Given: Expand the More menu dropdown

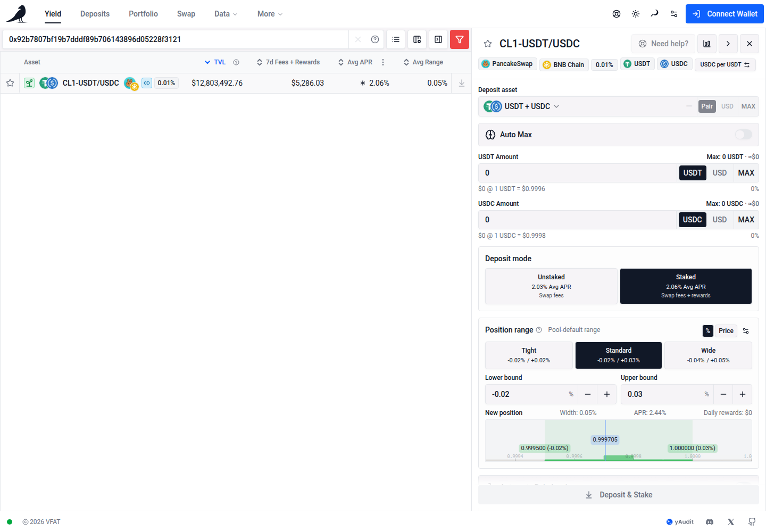Looking at the screenshot, I should [270, 14].
